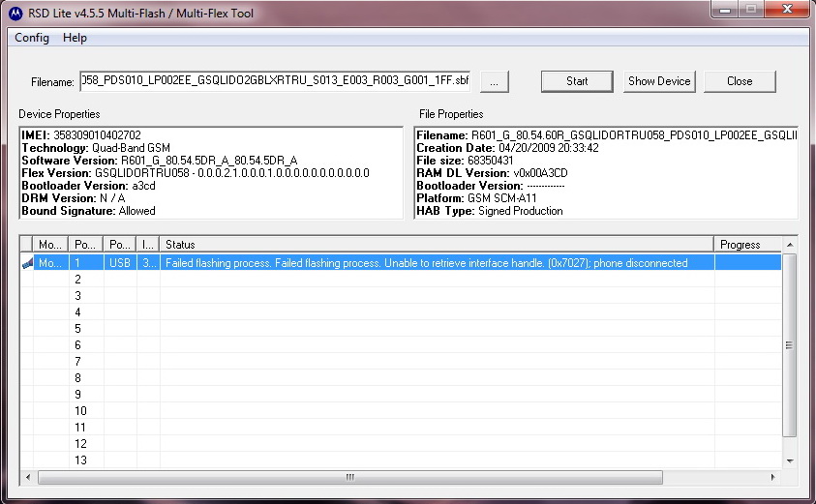Click the Software Version line in Device Properties
The width and height of the screenshot is (816, 504).
tap(160, 161)
